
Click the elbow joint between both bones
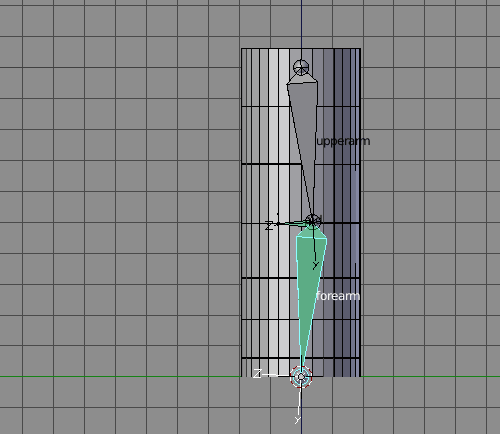click(313, 221)
